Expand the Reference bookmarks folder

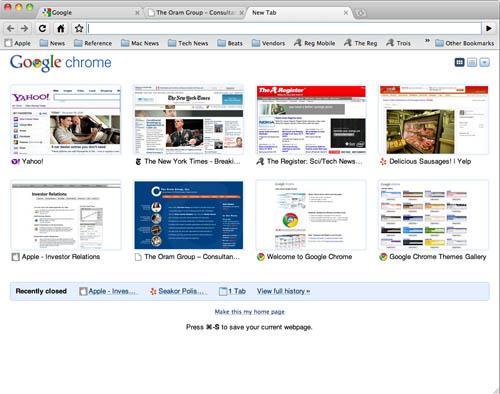(93, 43)
